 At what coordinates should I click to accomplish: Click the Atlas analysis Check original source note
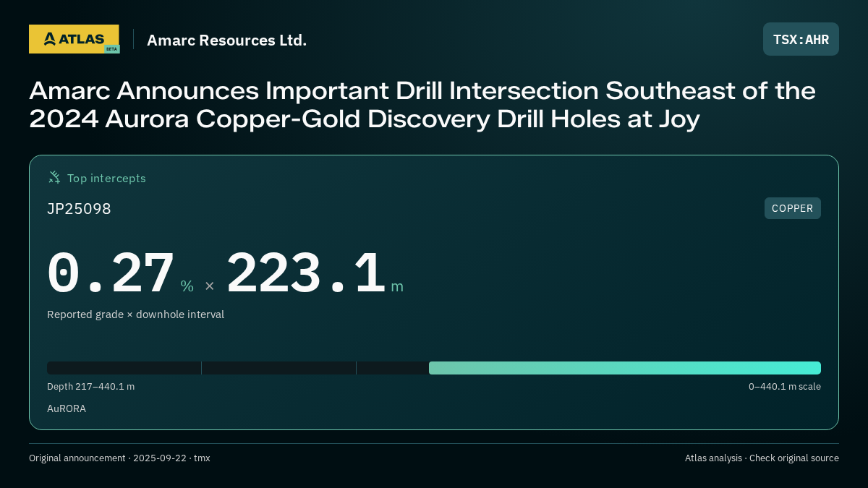coord(762,458)
